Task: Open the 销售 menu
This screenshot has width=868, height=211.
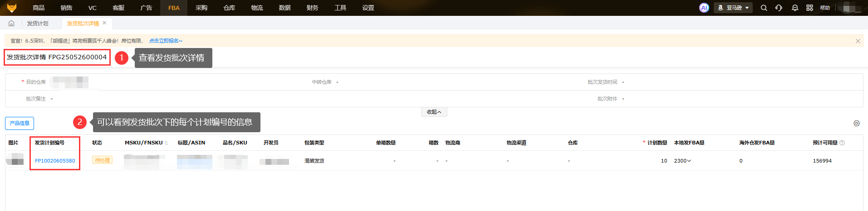Action: pyautogui.click(x=66, y=8)
